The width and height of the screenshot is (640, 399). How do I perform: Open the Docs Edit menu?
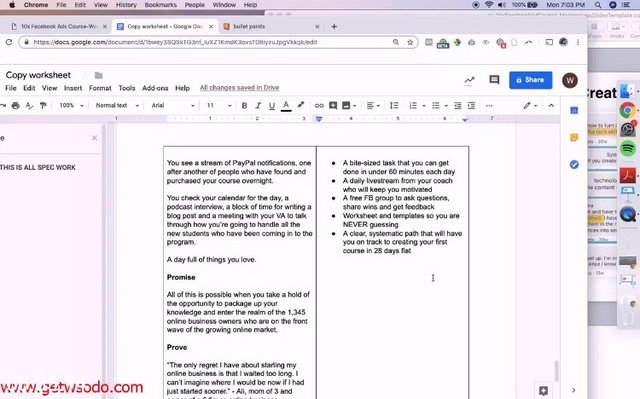[x=29, y=88]
